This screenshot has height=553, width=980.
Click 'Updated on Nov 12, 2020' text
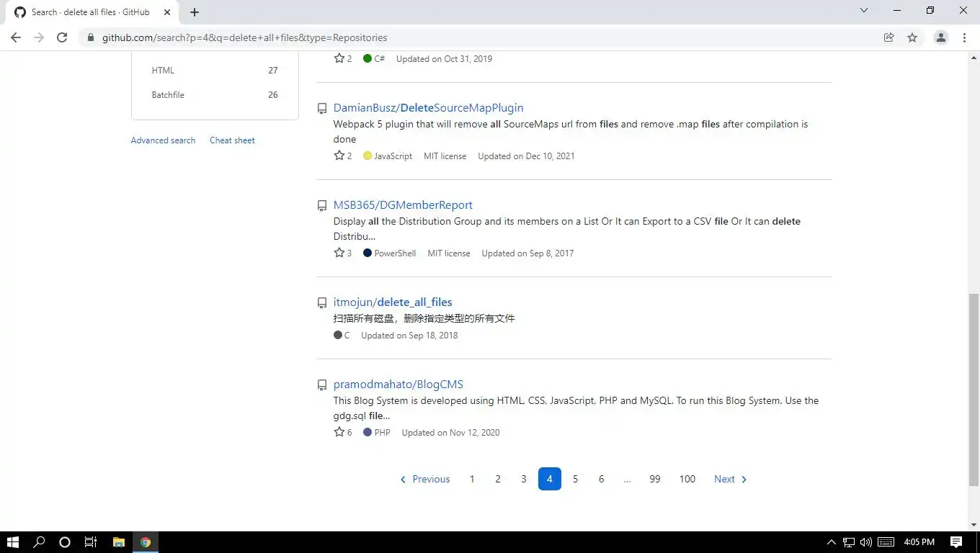tap(450, 433)
